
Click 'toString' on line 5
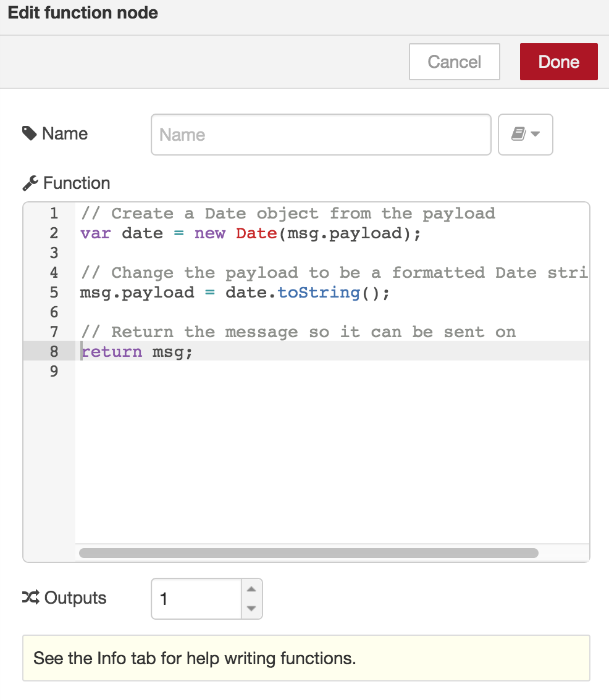319,293
